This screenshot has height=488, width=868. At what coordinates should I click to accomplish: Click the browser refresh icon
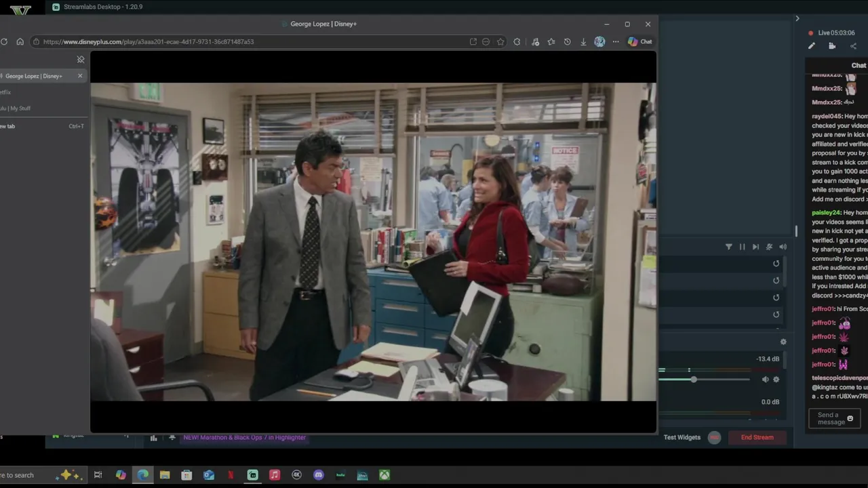click(4, 41)
